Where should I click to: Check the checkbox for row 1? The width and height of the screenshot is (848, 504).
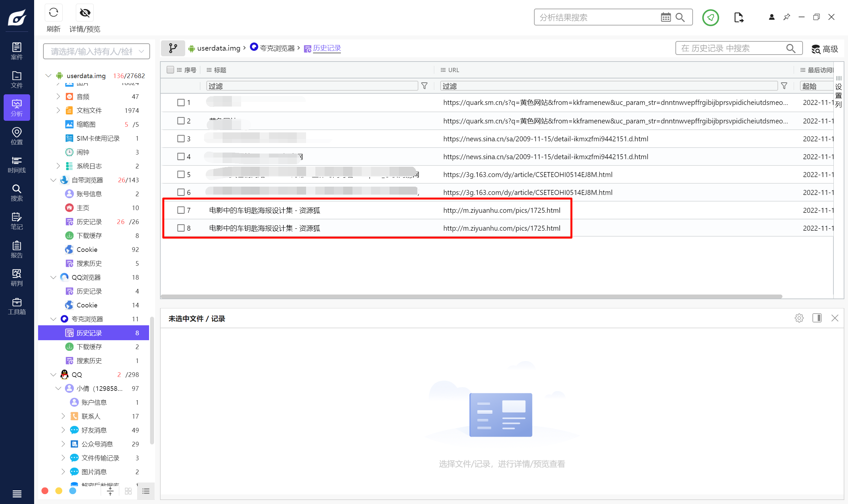pyautogui.click(x=181, y=103)
